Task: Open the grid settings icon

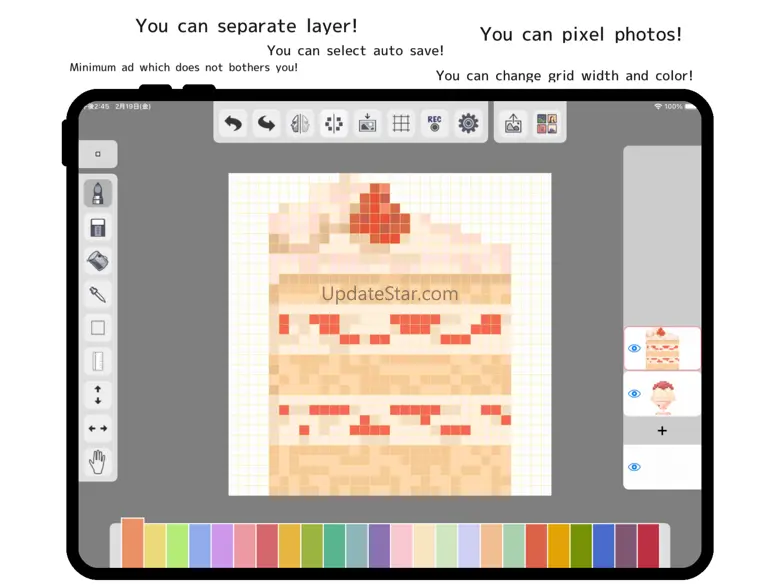Action: [x=401, y=123]
